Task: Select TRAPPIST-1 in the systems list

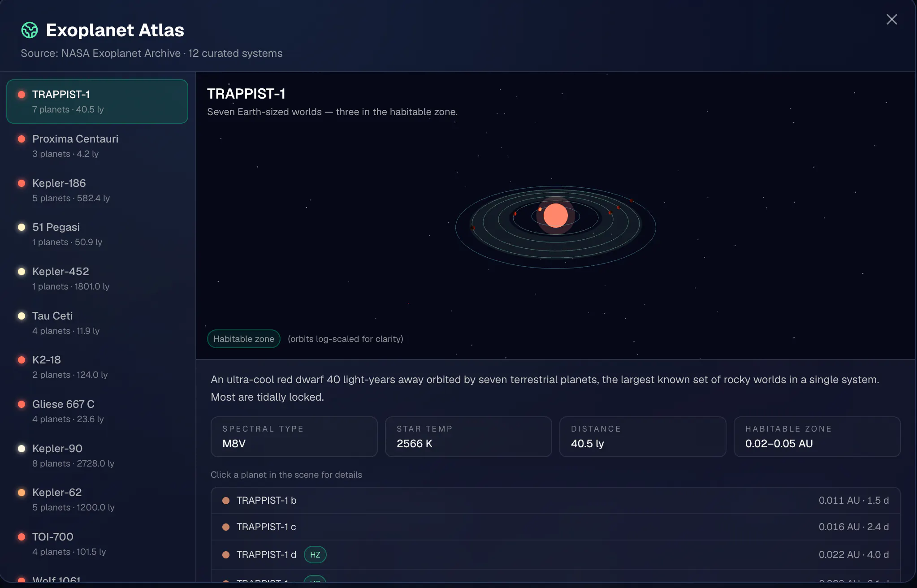Action: point(97,101)
